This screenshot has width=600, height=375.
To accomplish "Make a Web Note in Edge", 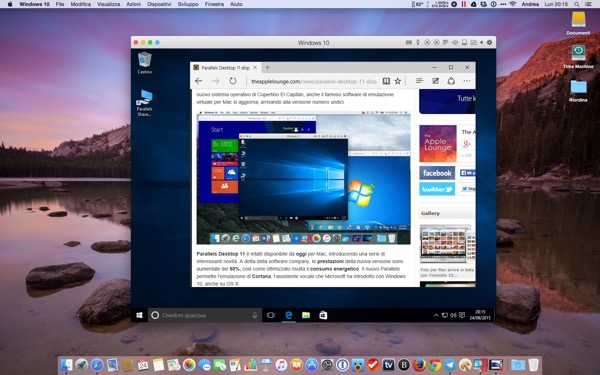I will [435, 81].
